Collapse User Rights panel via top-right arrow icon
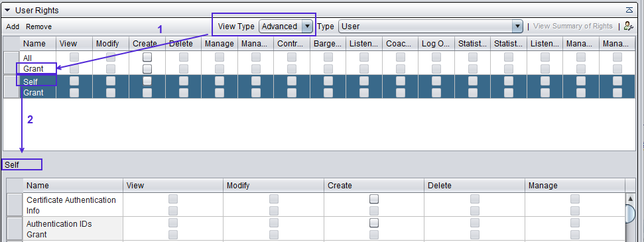The image size is (644, 242). tap(629, 10)
